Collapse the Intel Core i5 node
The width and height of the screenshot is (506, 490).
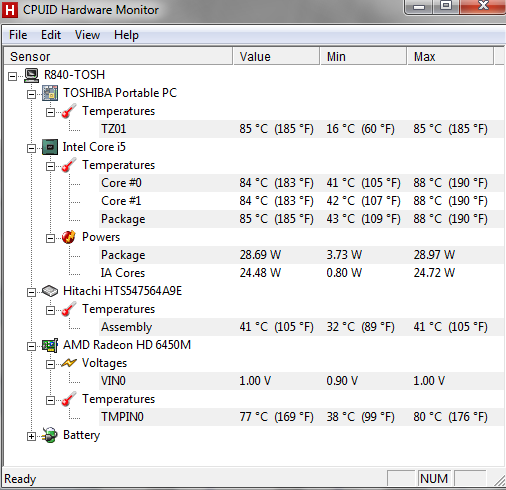pos(31,148)
